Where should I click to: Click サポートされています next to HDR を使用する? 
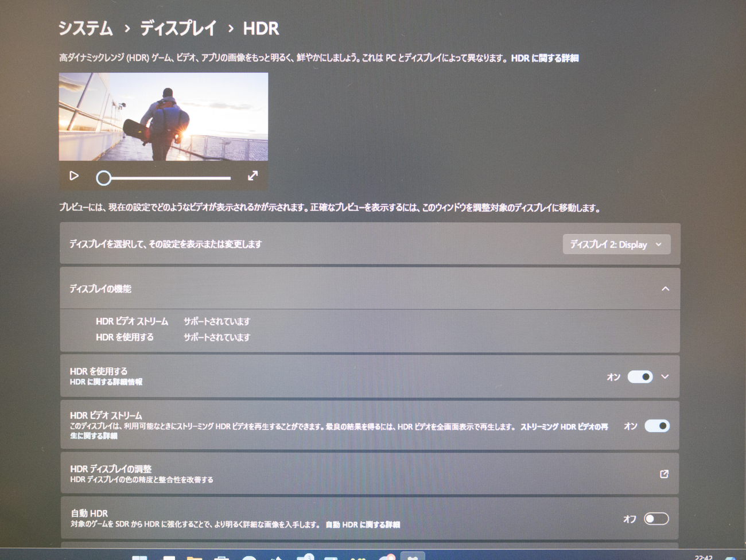coord(217,337)
